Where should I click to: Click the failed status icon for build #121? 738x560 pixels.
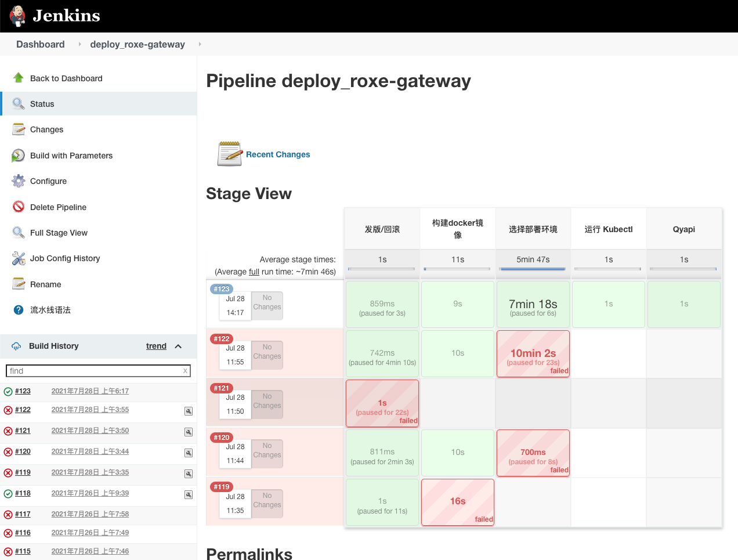pos(8,431)
